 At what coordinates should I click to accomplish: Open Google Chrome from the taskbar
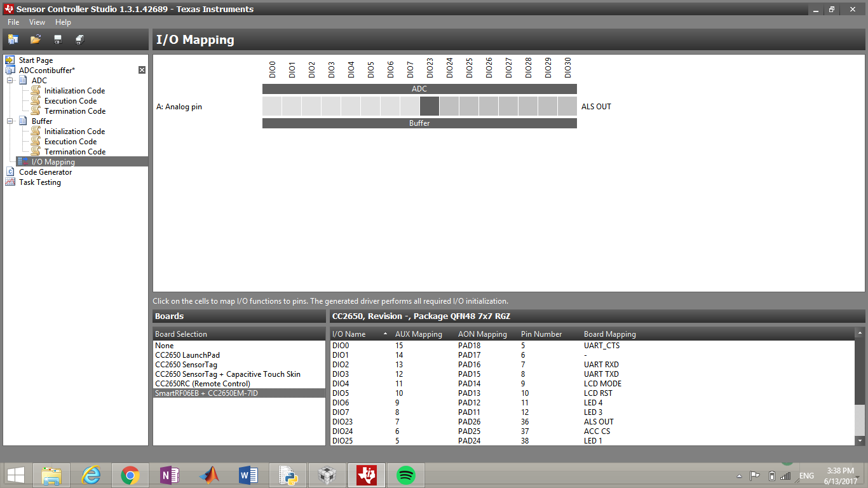click(130, 475)
